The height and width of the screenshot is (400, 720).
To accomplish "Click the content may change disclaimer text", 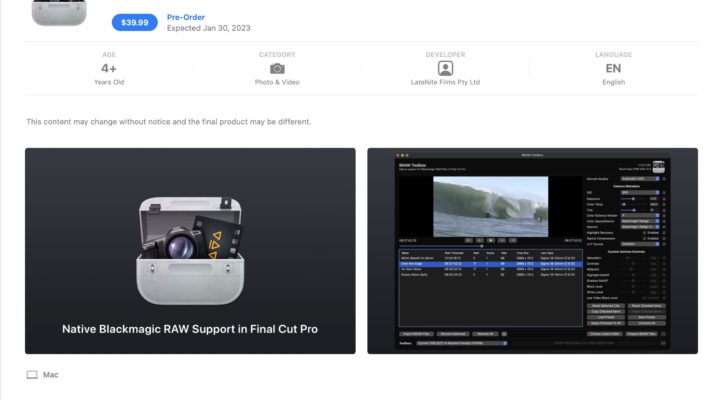I will click(x=169, y=122).
